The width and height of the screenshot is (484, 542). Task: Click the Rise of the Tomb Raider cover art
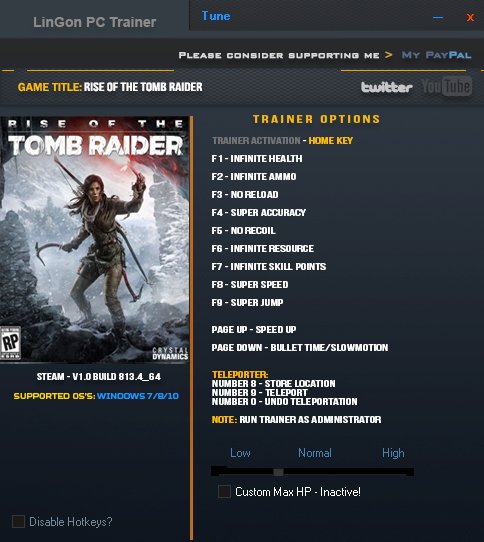(94, 240)
